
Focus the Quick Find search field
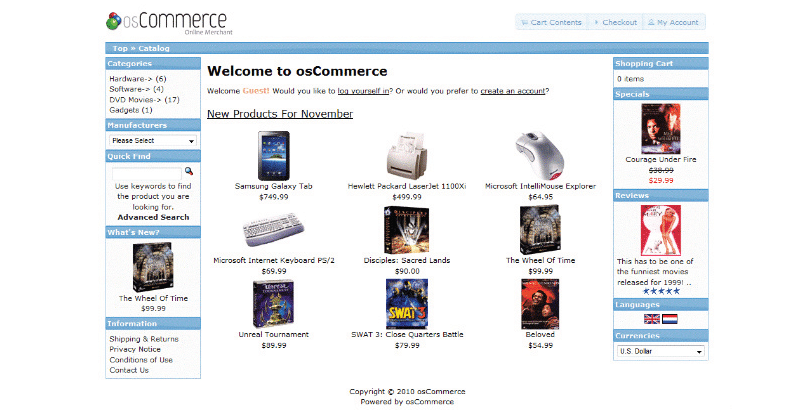point(147,172)
